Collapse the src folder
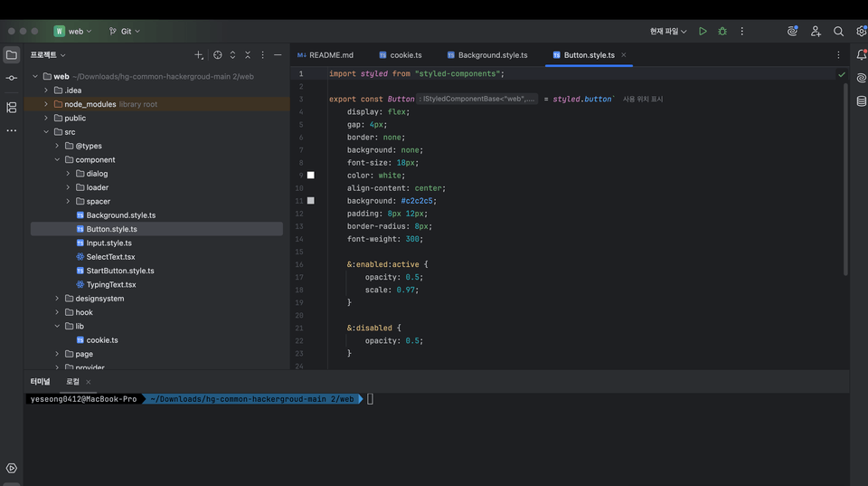The height and width of the screenshot is (486, 868). 46,132
